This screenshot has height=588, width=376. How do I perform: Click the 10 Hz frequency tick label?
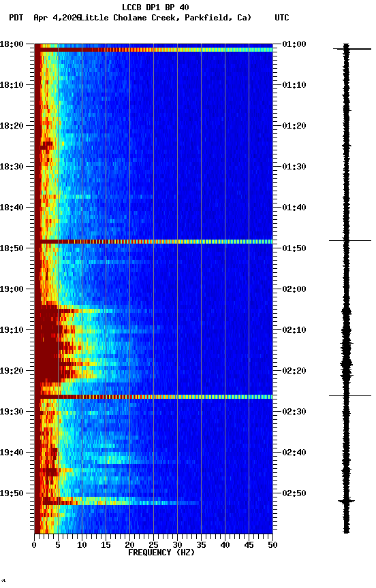82,545
